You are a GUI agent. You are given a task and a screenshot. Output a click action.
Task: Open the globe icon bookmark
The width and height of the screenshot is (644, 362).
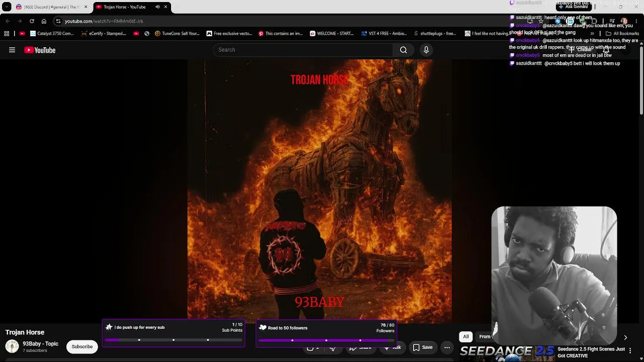[x=147, y=34]
